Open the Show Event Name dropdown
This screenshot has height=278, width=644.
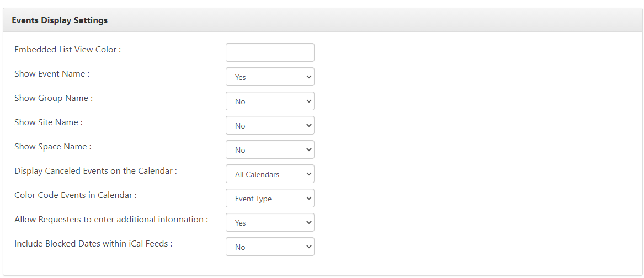270,77
